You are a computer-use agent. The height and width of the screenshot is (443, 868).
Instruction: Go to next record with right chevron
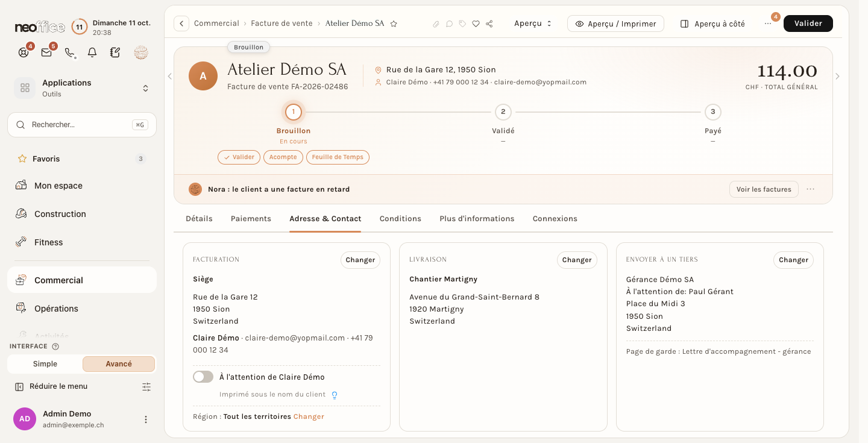[837, 77]
